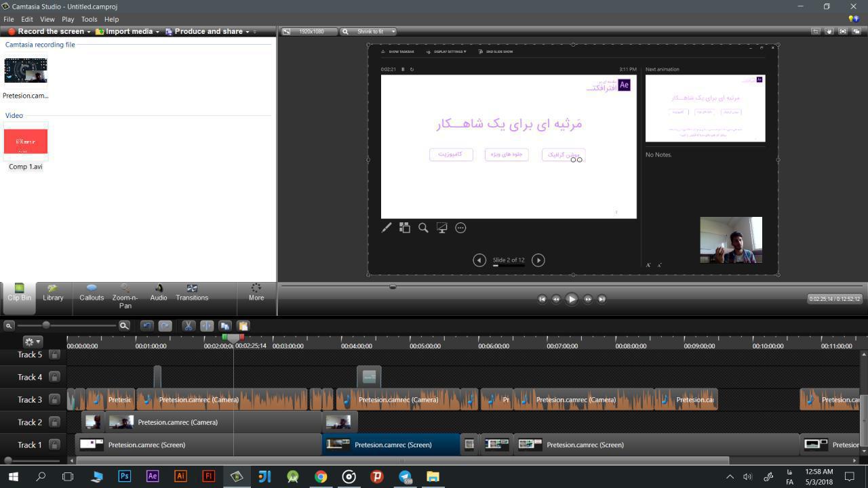Open the Help menu
868x488 pixels.
coord(111,19)
